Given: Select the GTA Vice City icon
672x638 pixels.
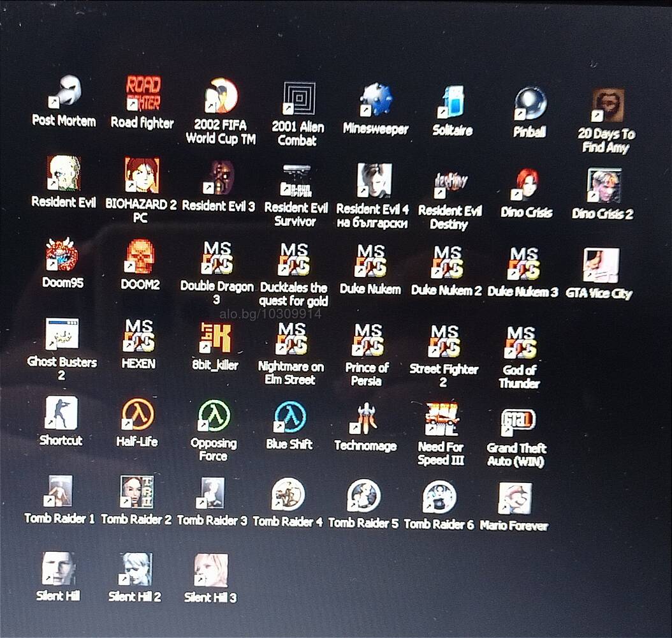Looking at the screenshot, I should [x=601, y=265].
